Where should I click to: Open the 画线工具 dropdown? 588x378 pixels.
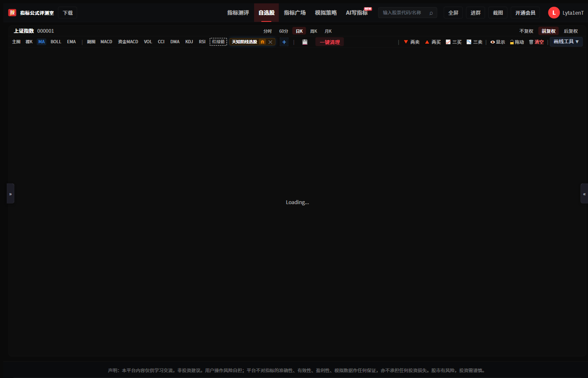(x=566, y=42)
